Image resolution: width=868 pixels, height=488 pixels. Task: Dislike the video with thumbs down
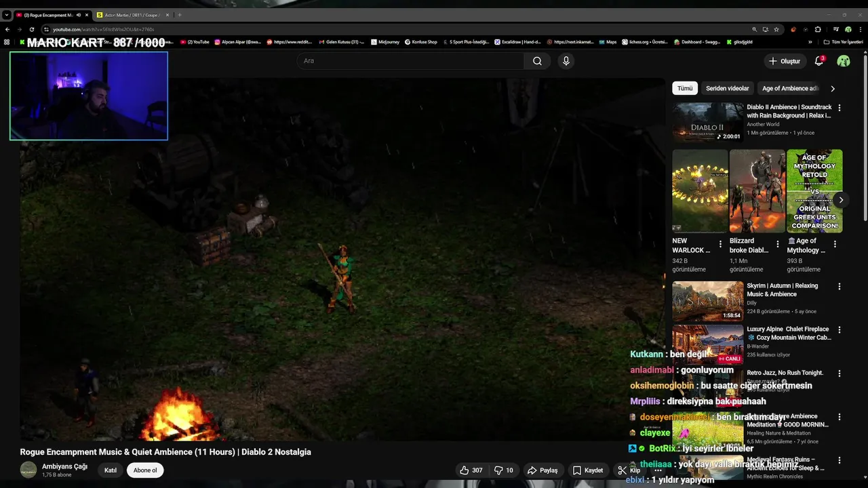point(504,470)
